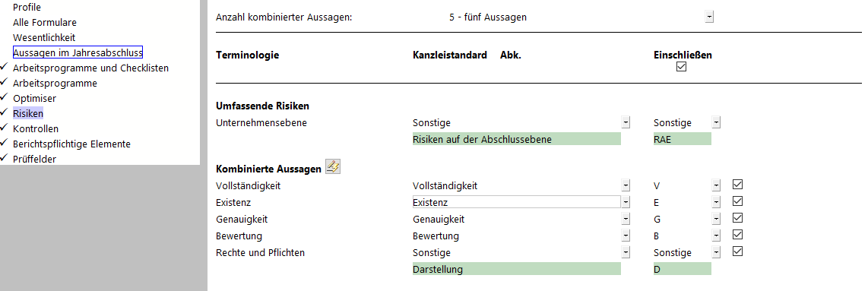Open the Unternehmensebene abbreviation Sonstige dropdown
The width and height of the screenshot is (868, 291).
(716, 123)
